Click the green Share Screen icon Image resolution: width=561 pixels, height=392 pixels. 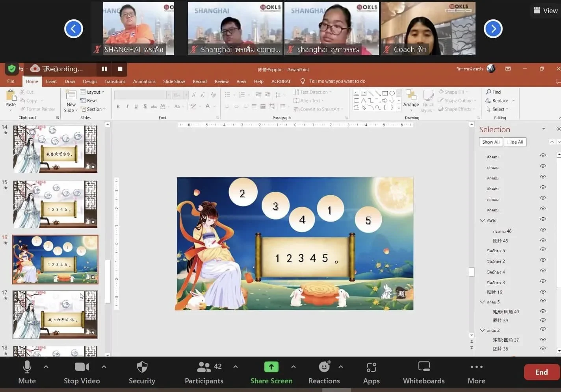pyautogui.click(x=271, y=367)
